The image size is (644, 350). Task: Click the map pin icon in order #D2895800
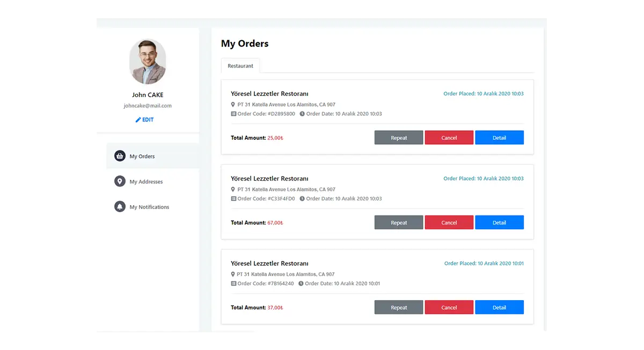[233, 105]
